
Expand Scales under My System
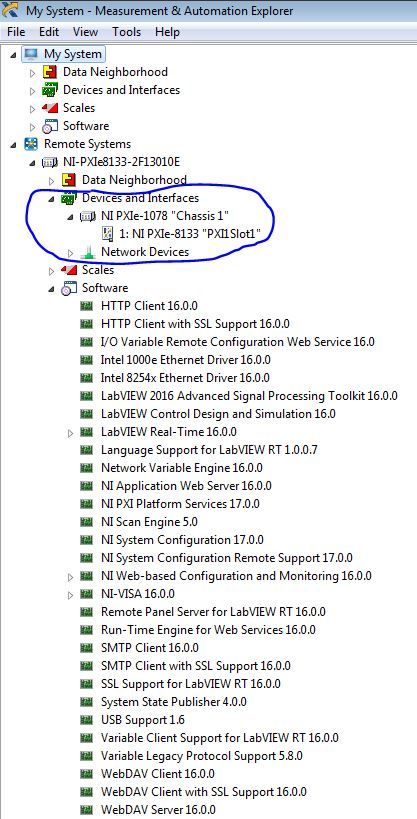point(32,109)
